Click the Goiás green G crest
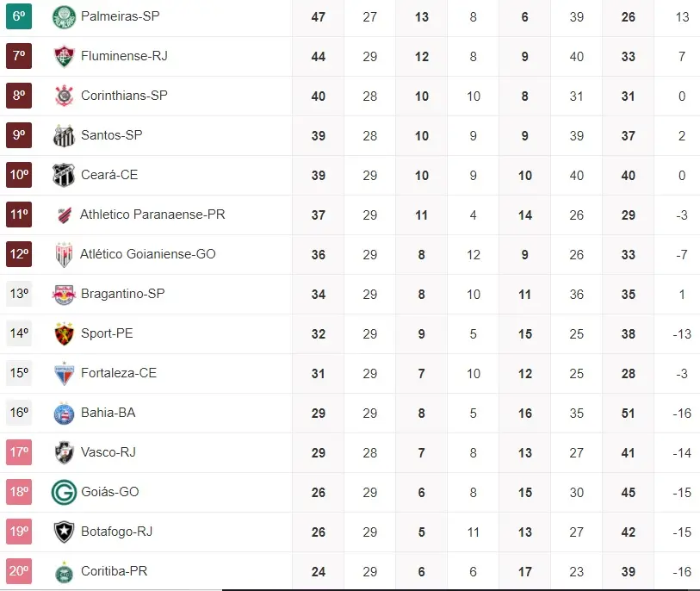This screenshot has width=700, height=591. (64, 492)
